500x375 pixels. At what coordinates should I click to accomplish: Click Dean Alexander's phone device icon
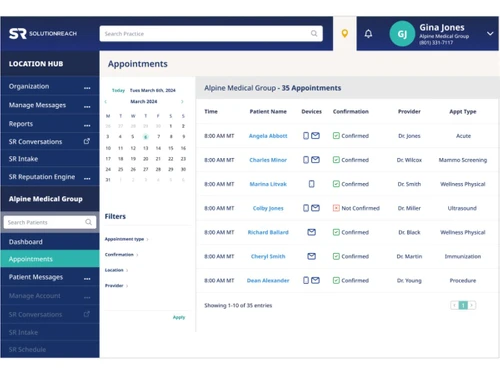pos(306,280)
